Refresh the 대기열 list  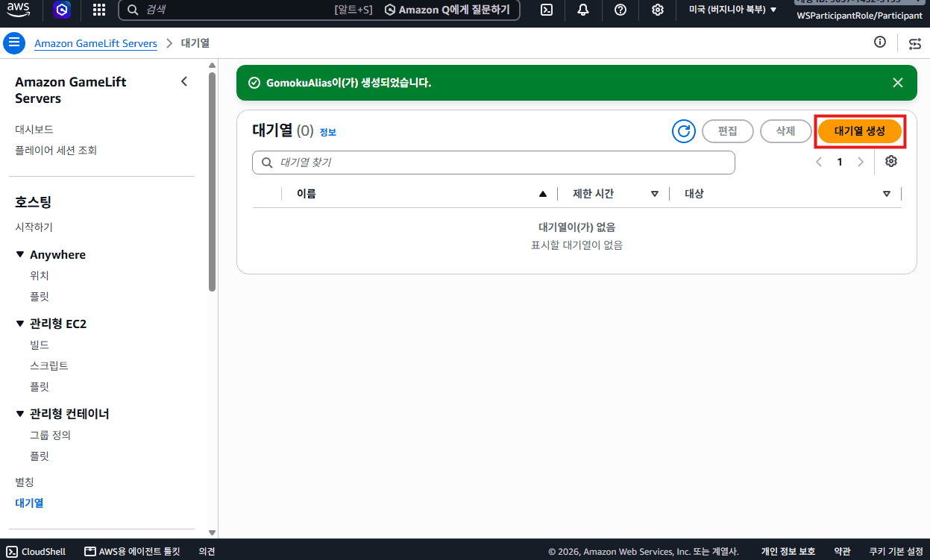684,131
